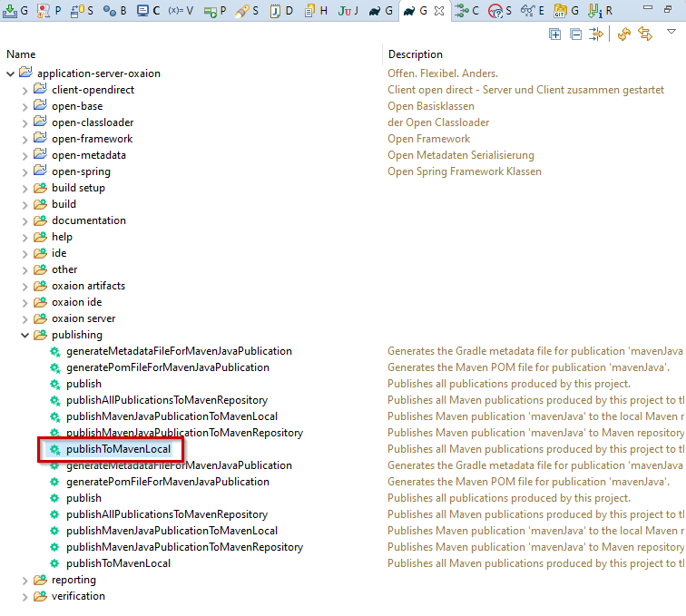Click the documentation task group folder icon

[x=40, y=220]
